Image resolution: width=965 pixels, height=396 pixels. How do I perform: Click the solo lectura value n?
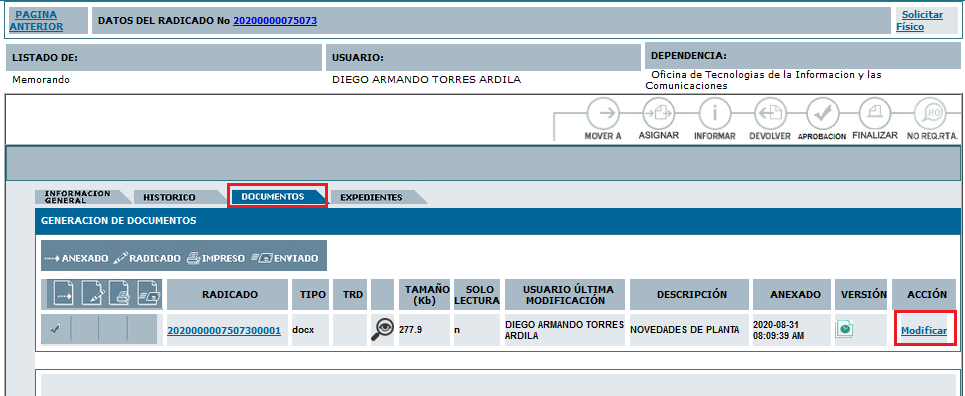pyautogui.click(x=457, y=330)
